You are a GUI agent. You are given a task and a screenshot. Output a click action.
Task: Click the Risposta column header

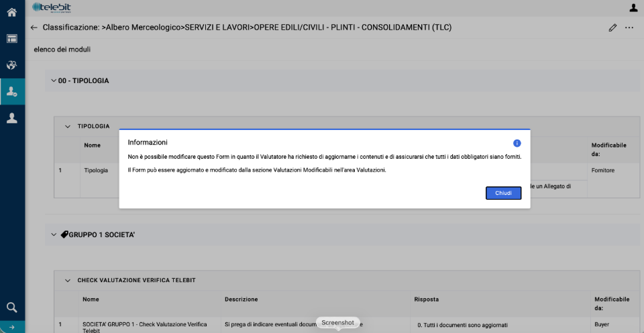coord(426,299)
